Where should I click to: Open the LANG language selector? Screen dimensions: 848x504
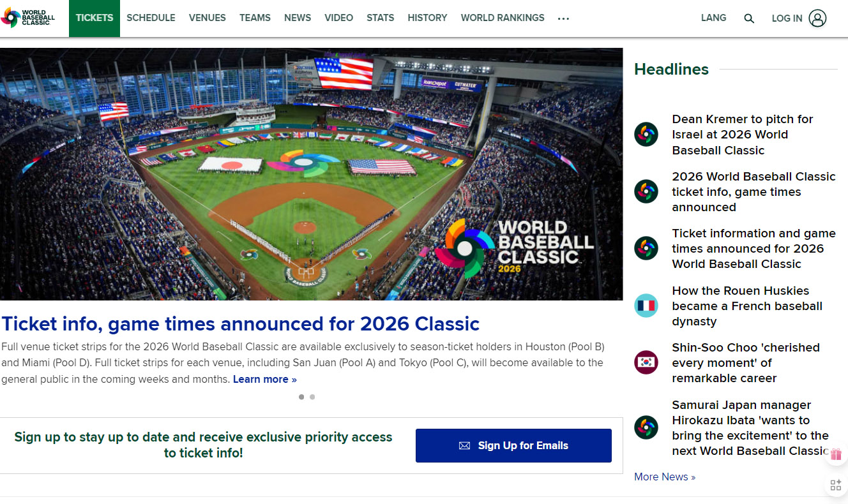coord(713,18)
